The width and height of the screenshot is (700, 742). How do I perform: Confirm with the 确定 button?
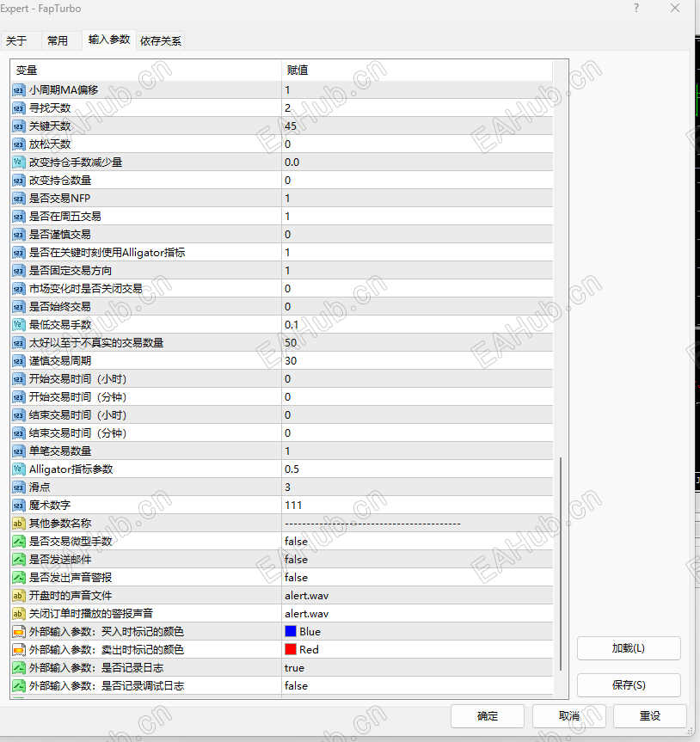[488, 716]
